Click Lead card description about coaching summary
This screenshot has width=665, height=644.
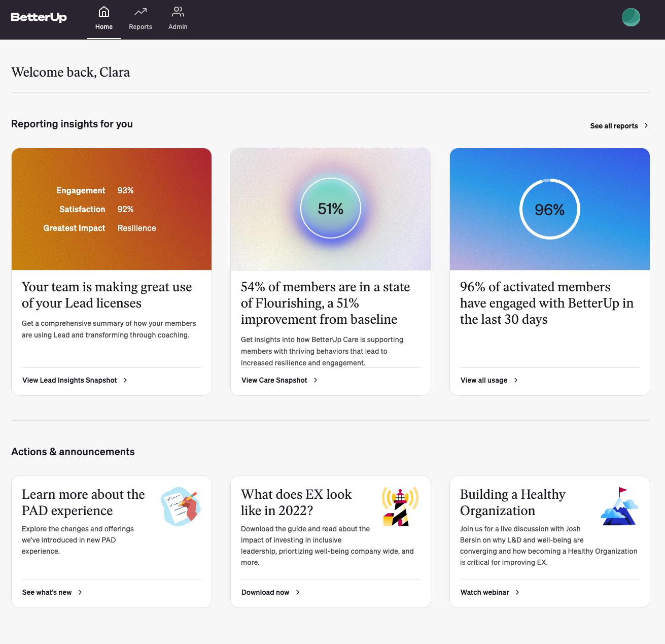(x=109, y=329)
